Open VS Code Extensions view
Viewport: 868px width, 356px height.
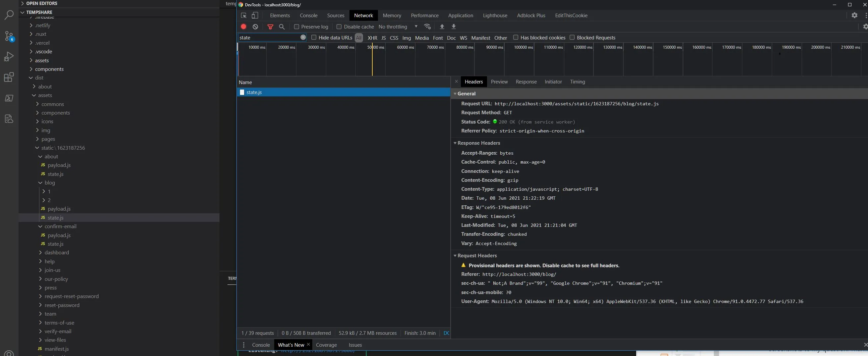(x=9, y=77)
